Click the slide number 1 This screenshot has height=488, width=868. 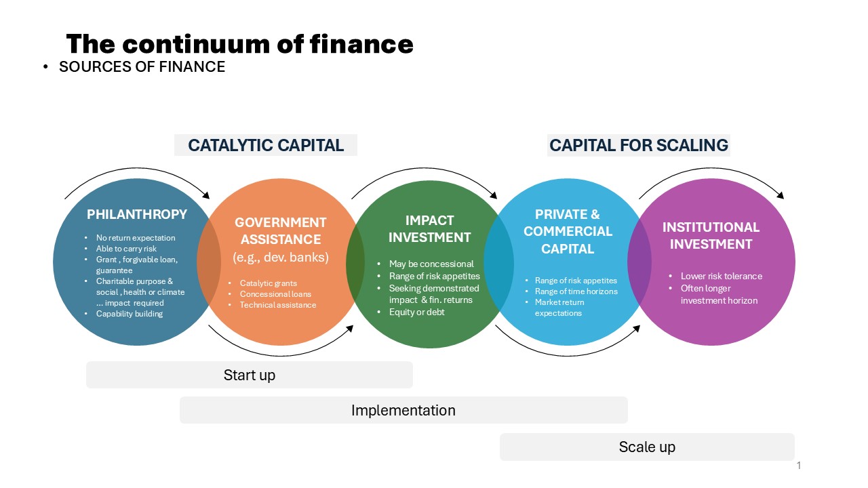click(x=799, y=466)
